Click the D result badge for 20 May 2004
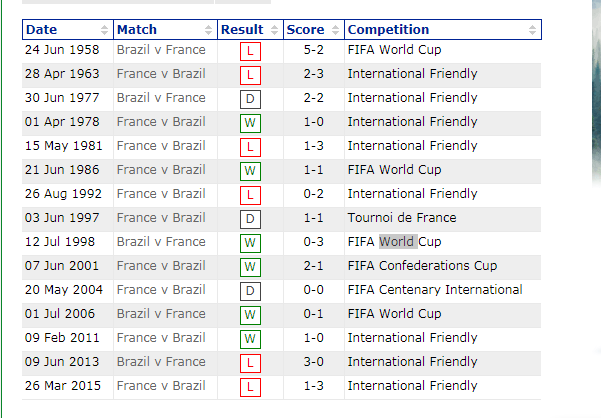601x418 pixels. 250,291
